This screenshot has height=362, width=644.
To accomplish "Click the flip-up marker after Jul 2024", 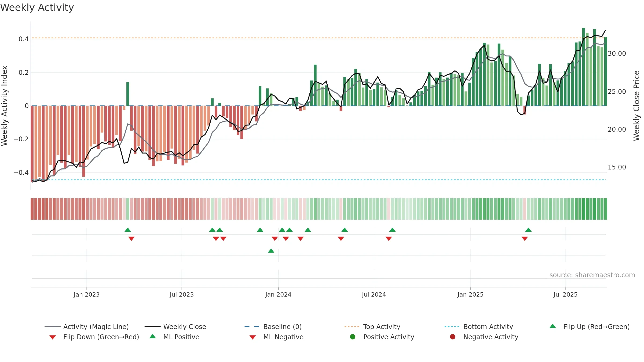I will coord(392,230).
